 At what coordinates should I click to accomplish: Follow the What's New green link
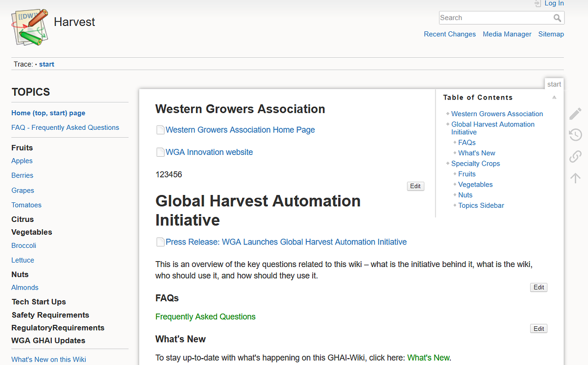pos(428,357)
